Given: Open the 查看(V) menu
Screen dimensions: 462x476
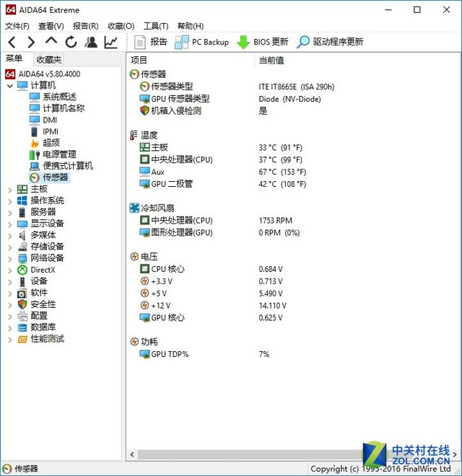Looking at the screenshot, I should pos(51,26).
